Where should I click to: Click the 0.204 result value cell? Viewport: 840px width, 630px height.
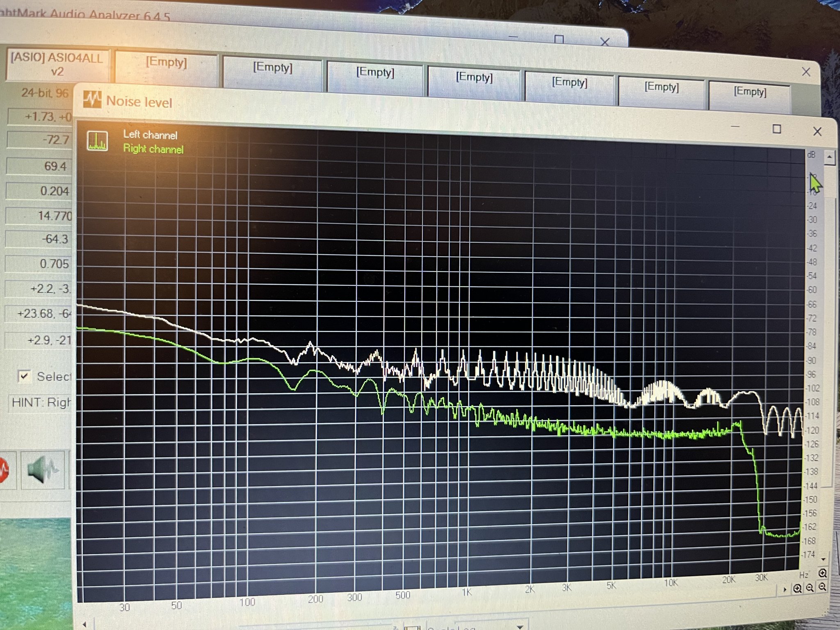tap(39, 191)
